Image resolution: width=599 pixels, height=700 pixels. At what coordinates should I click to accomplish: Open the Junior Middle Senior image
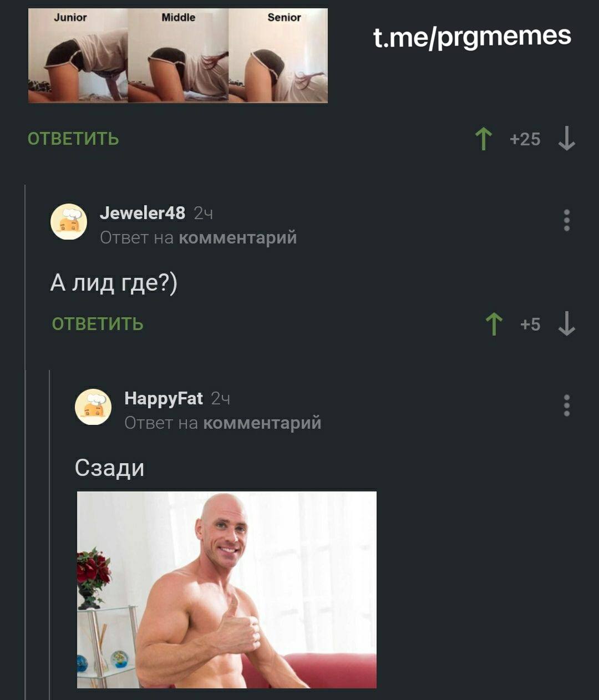178,55
